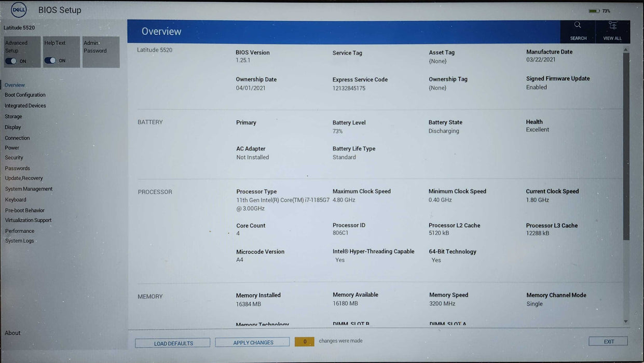Click APPLY CHANGES button

(x=253, y=342)
